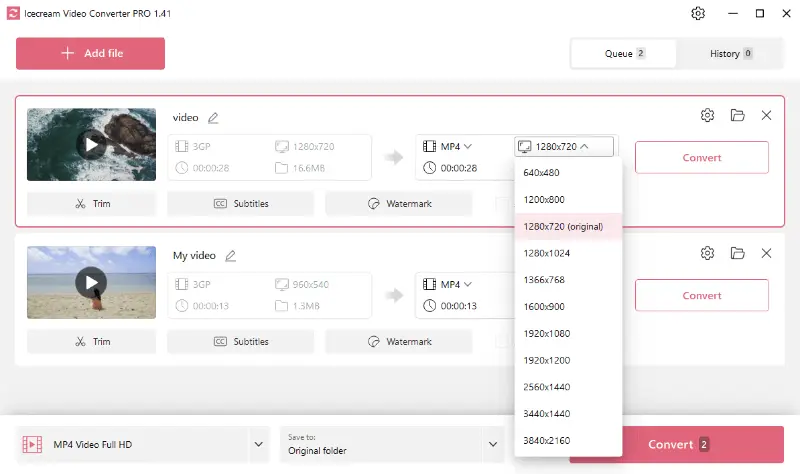Remove the first video with X icon
The width and height of the screenshot is (800, 474).
point(766,115)
